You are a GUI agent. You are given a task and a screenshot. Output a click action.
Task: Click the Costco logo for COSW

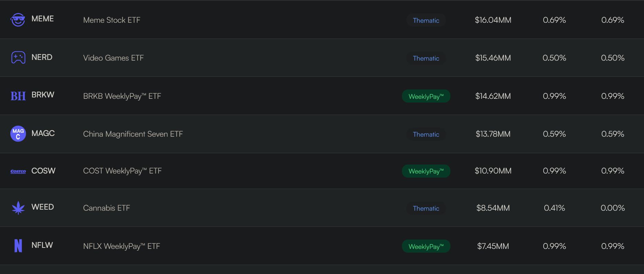tap(18, 171)
